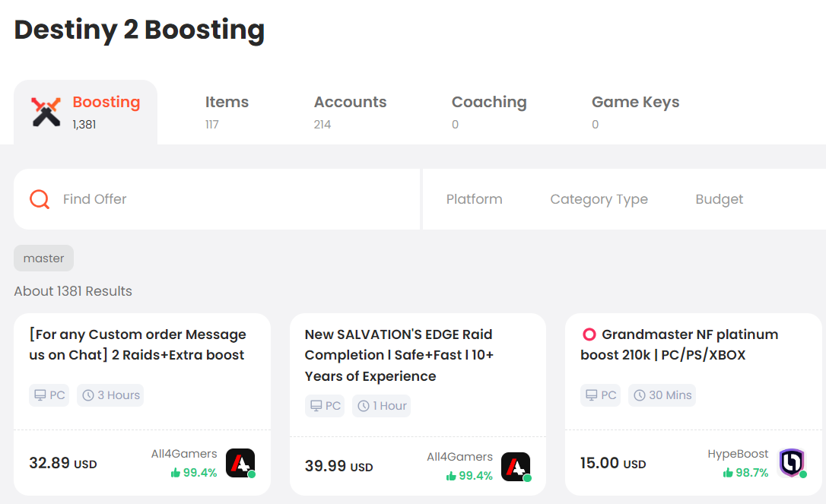Click All4Gamers seller name on 32.89 offer
This screenshot has width=826, height=504.
[184, 453]
